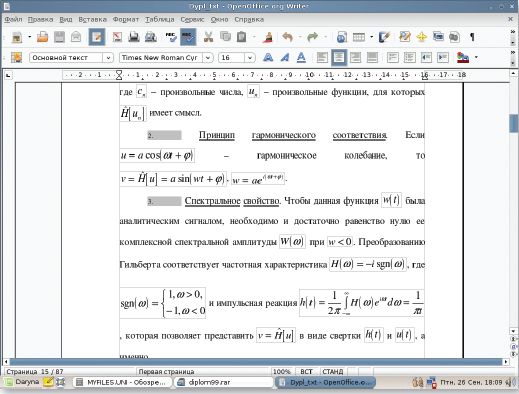
Task: Open the Окно menu
Action: pyautogui.click(x=219, y=19)
